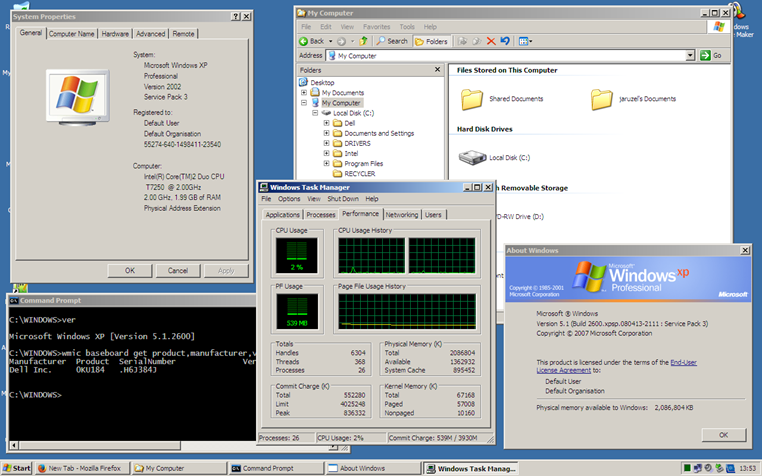This screenshot has width=762, height=476.
Task: Switch to Command Prompt via taskbar button
Action: coord(276,468)
